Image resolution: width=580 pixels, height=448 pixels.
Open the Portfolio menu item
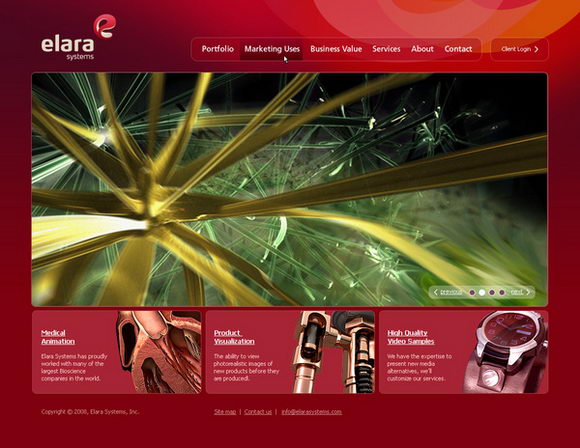tap(218, 49)
